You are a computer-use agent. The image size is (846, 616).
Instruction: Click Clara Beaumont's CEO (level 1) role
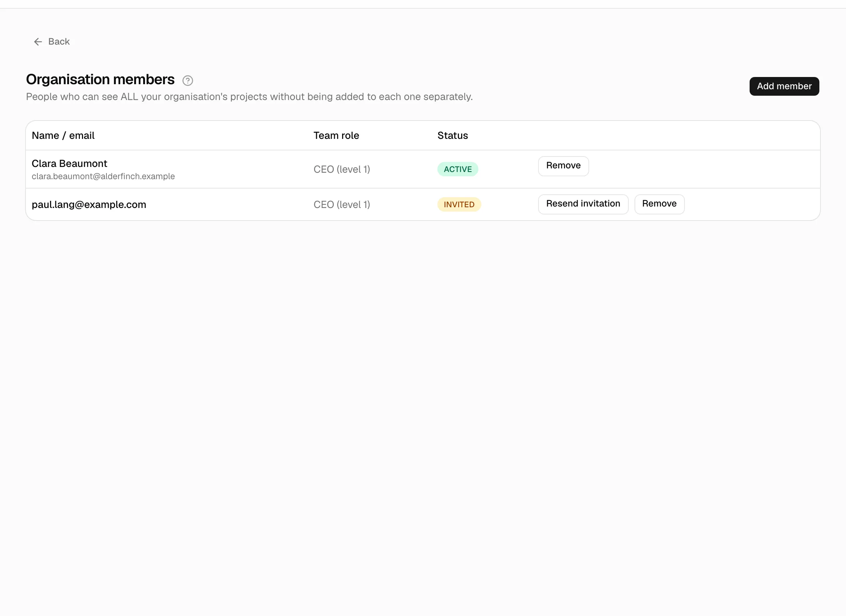pos(342,169)
